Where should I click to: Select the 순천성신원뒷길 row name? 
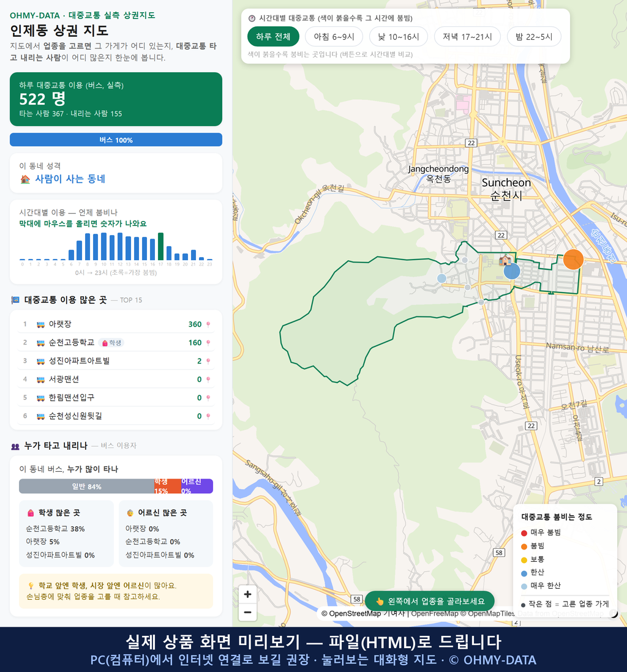[75, 416]
